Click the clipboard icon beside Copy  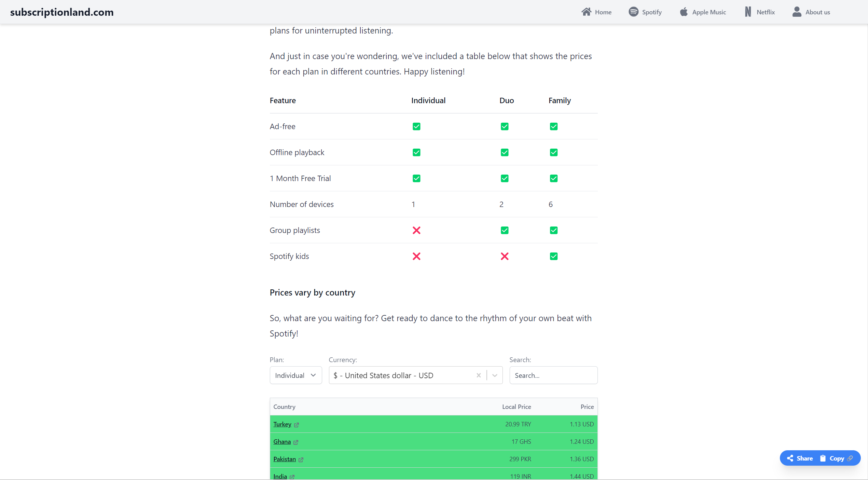point(823,458)
